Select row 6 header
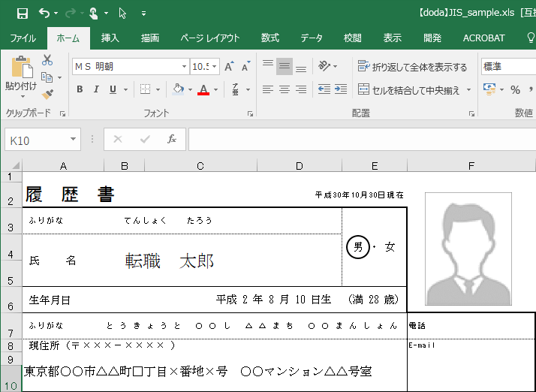536x392 pixels. pyautogui.click(x=11, y=300)
